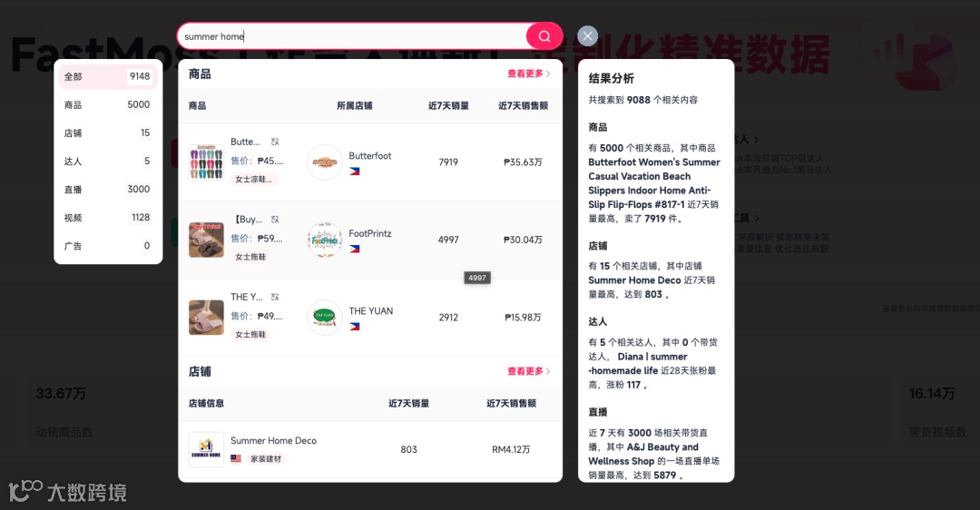The height and width of the screenshot is (510, 980).
Task: Click A&J Beauty and Wellness Shop text
Action: click(x=643, y=454)
